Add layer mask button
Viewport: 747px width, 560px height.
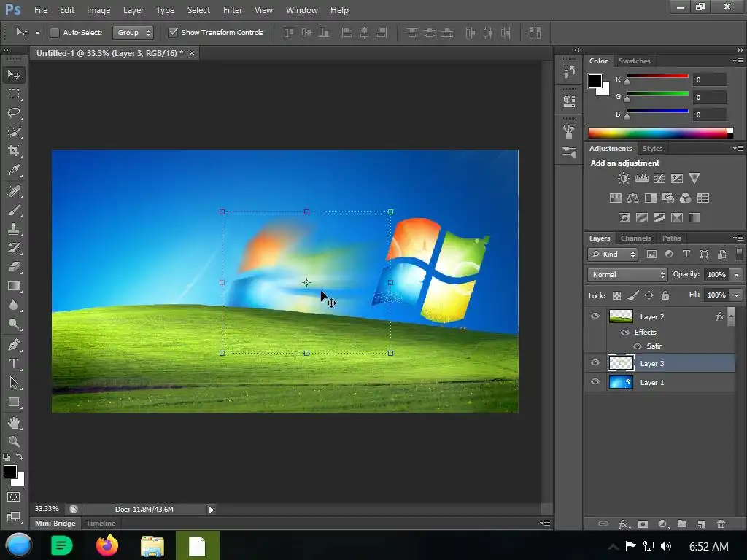click(x=643, y=524)
